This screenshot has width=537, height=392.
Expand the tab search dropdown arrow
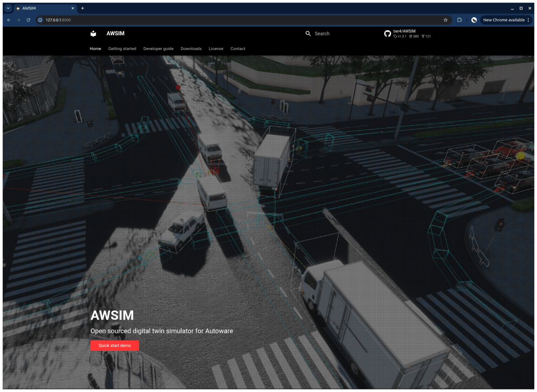click(x=8, y=8)
